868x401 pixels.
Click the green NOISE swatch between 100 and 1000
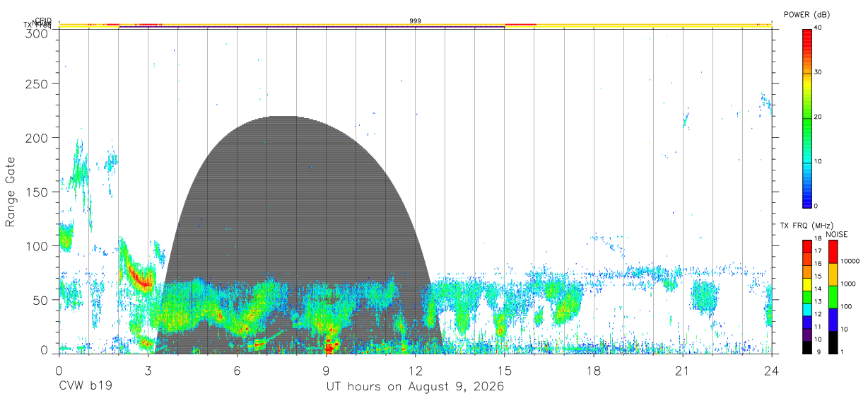pyautogui.click(x=833, y=296)
